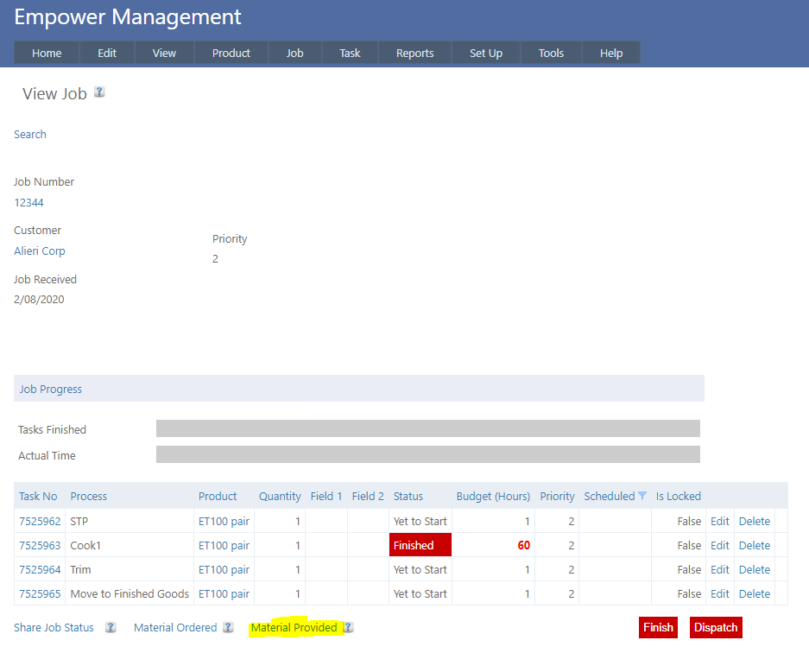Sort table by Budget (Hours) column

click(x=492, y=496)
